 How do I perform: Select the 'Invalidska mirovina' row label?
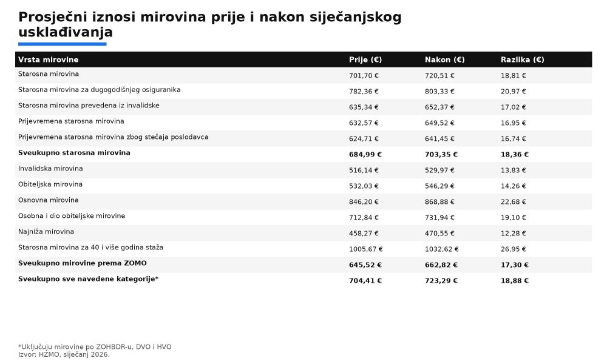(50, 169)
